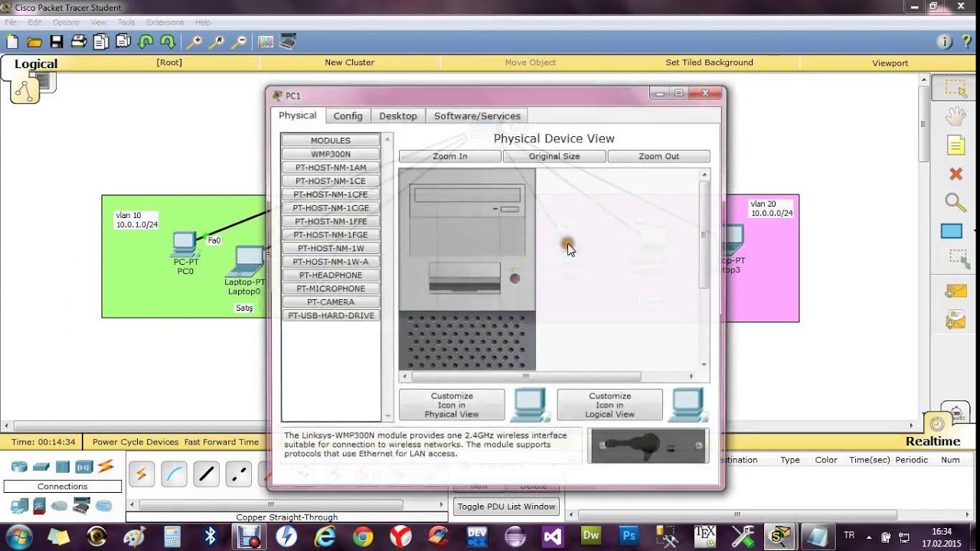Screen dimensions: 980x551
Task: Select the Physical tab
Action: tap(297, 115)
